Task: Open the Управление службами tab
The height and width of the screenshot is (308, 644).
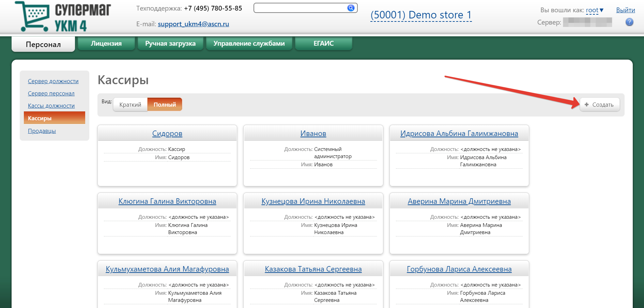Action: (x=249, y=44)
